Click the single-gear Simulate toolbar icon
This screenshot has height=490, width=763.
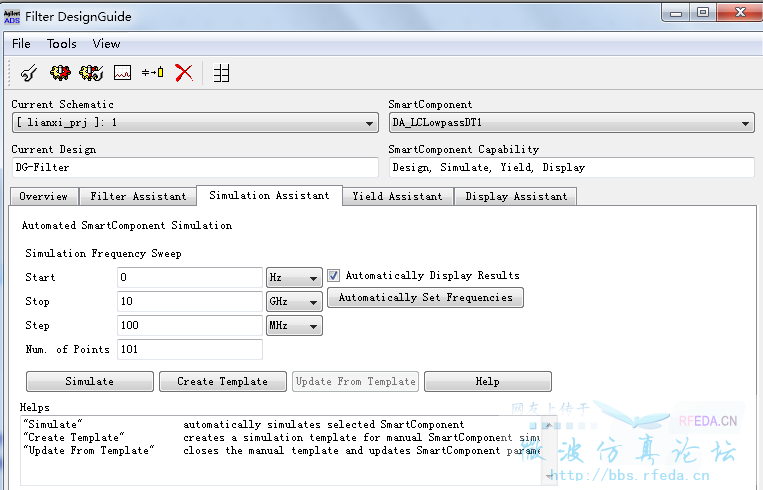click(60, 73)
